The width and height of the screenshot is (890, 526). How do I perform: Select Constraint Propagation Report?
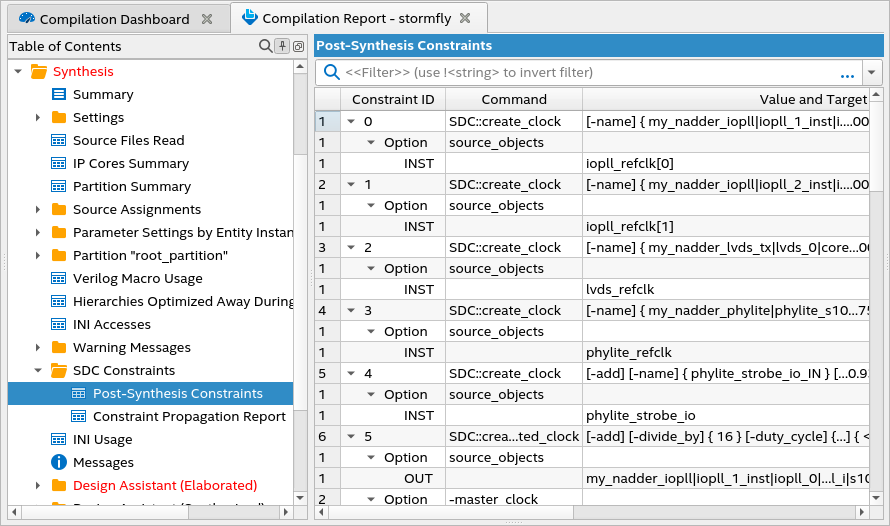(189, 416)
